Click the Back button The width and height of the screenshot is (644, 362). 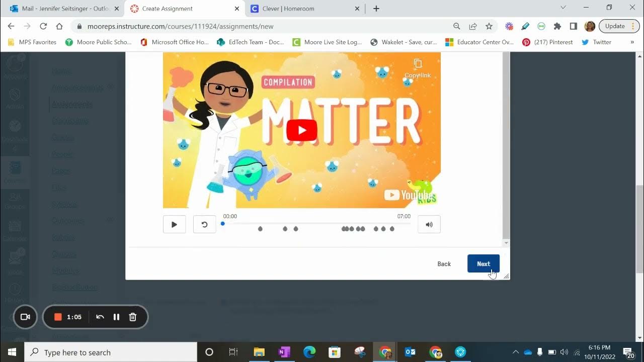click(444, 263)
